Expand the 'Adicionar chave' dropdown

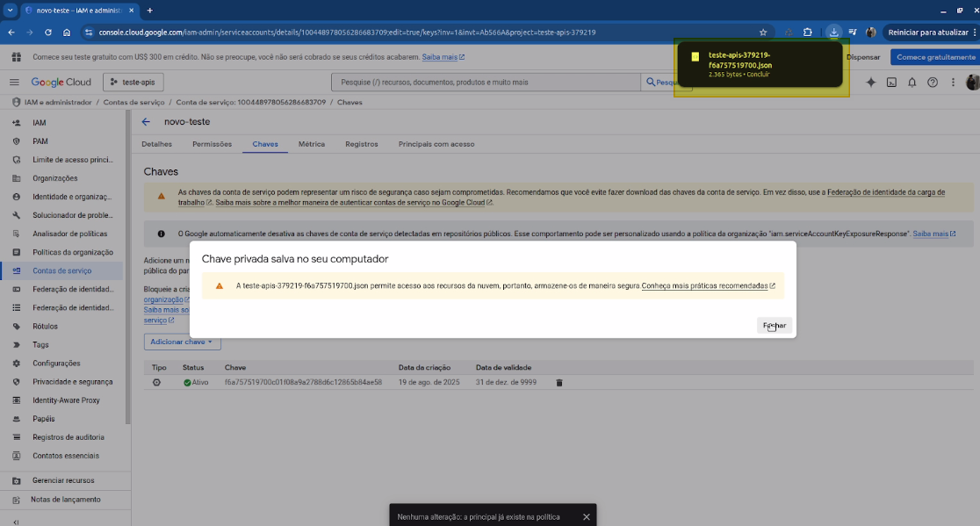pyautogui.click(x=182, y=342)
